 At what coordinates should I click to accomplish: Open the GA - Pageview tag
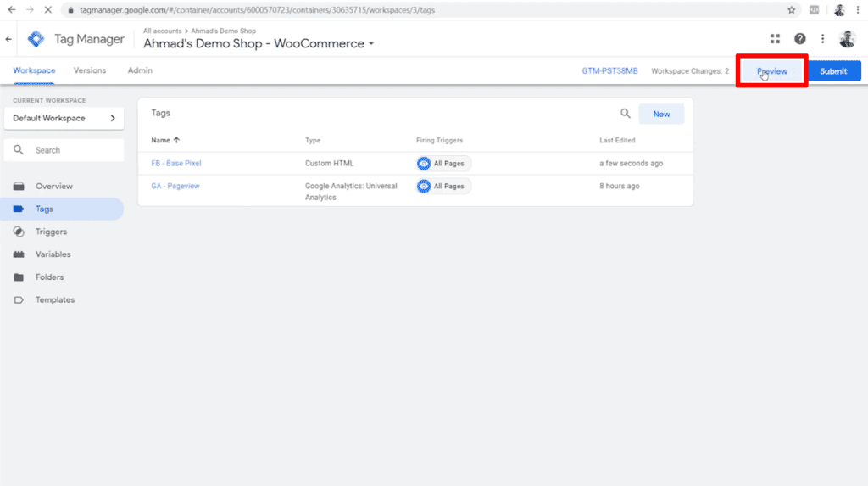175,187
